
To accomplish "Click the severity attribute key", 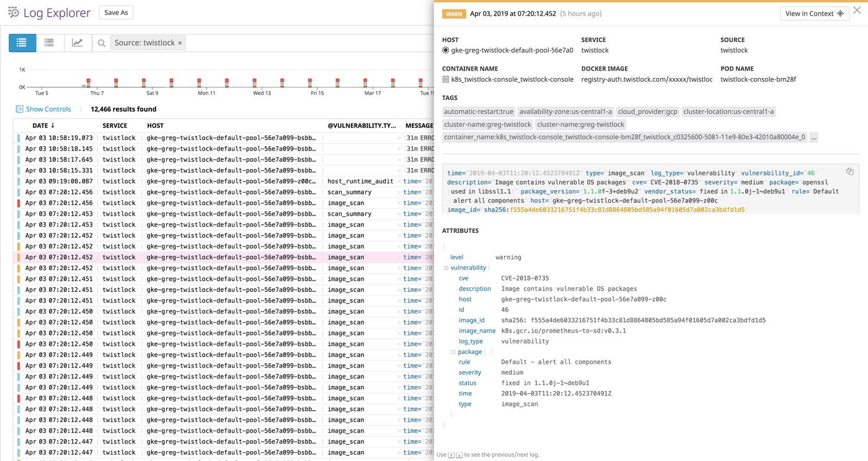I will 470,372.
